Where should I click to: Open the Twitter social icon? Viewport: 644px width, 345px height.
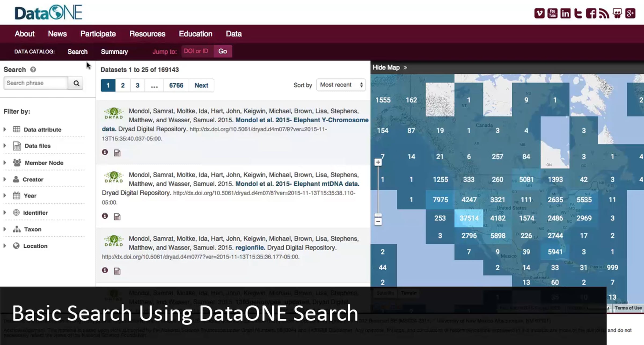tap(578, 13)
